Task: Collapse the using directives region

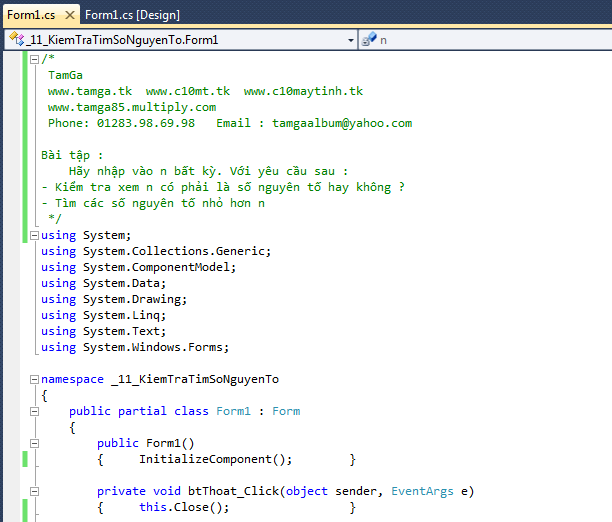Action: pyautogui.click(x=34, y=235)
